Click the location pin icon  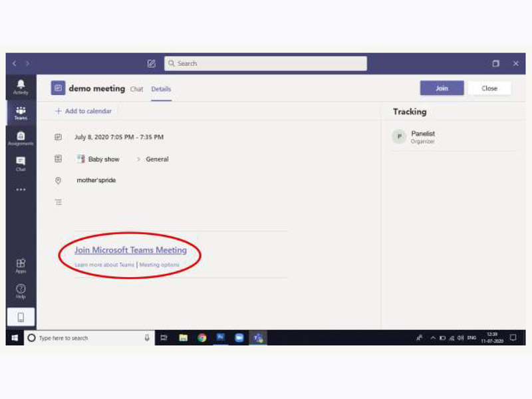[58, 180]
